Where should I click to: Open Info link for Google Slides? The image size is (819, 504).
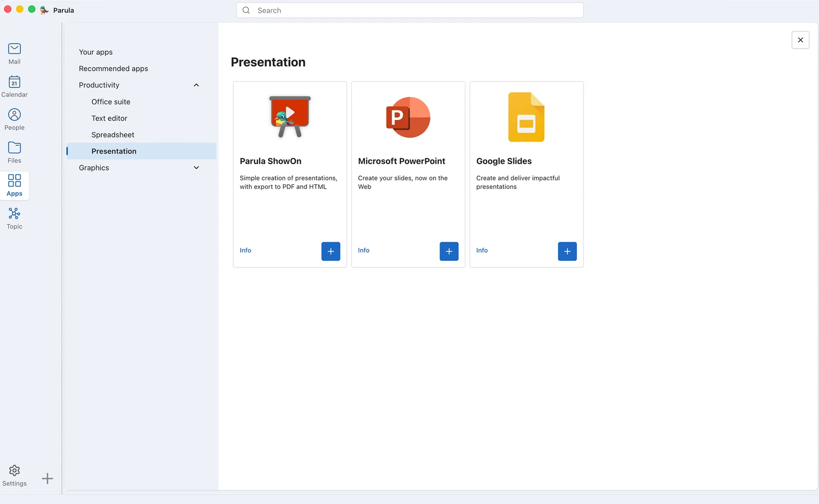pyautogui.click(x=482, y=250)
